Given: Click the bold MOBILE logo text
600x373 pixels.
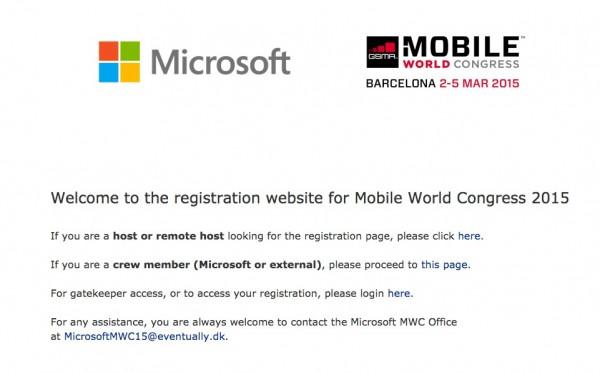Looking at the screenshot, I should pyautogui.click(x=461, y=47).
